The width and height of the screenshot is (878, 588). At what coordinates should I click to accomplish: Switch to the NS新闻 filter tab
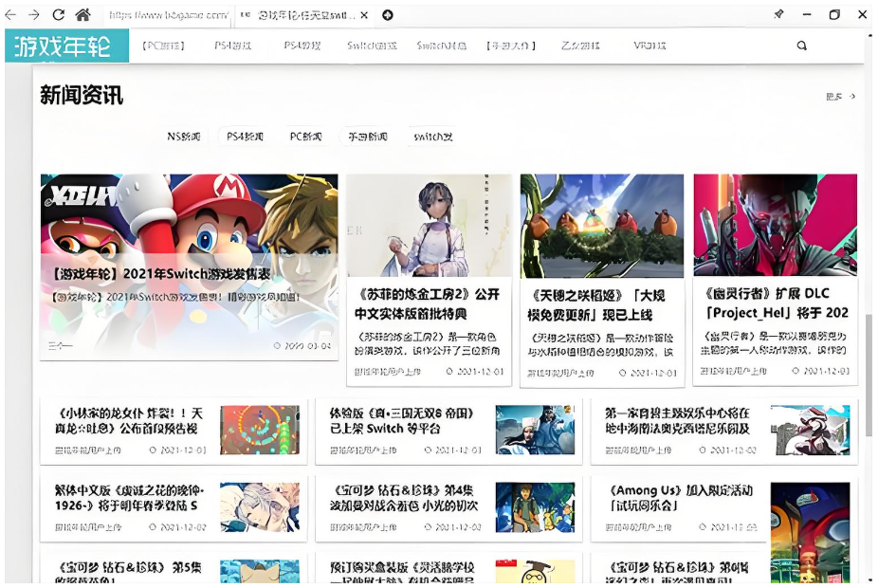point(187,136)
